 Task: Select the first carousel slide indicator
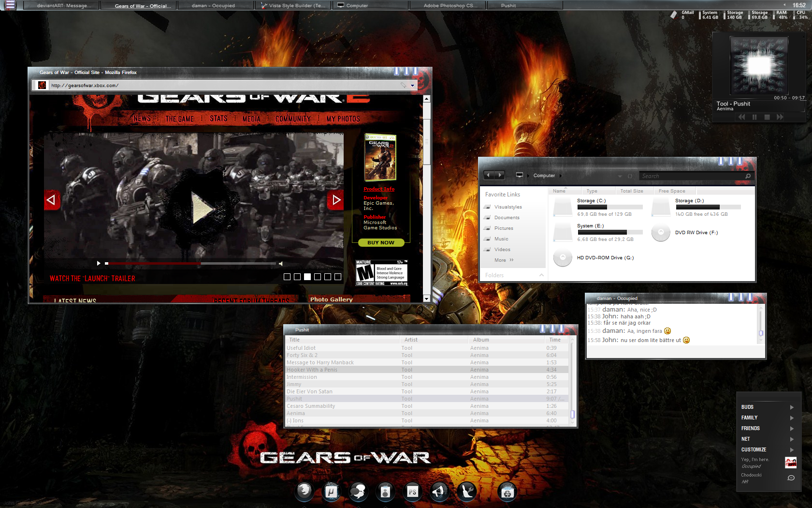click(x=287, y=277)
